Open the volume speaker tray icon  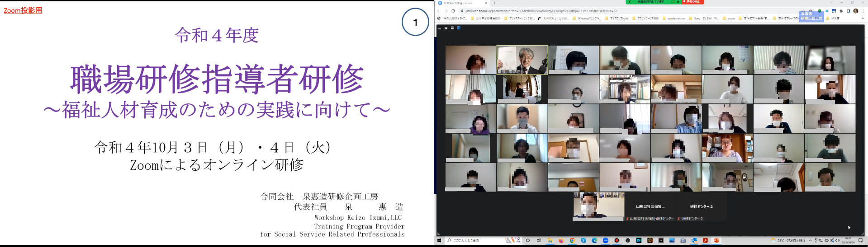837,240
